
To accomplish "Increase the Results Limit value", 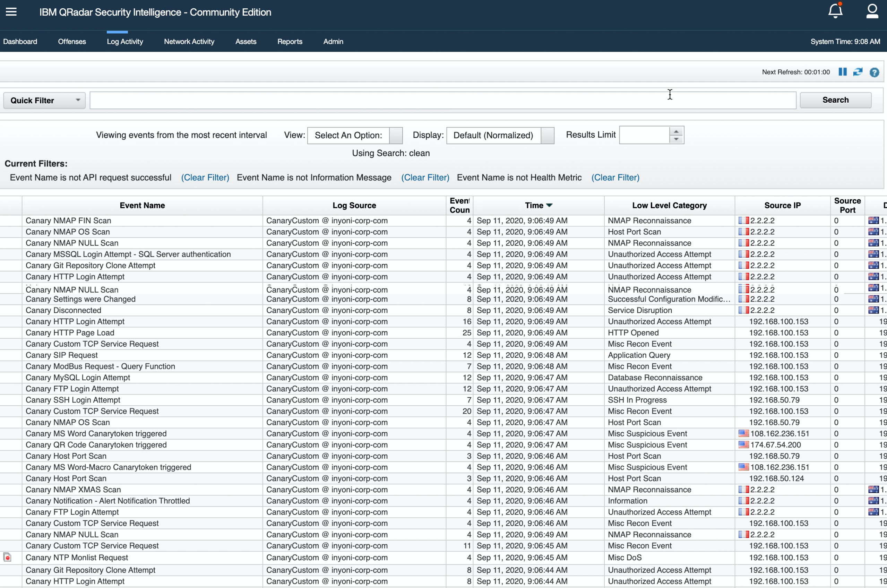I will pos(676,131).
